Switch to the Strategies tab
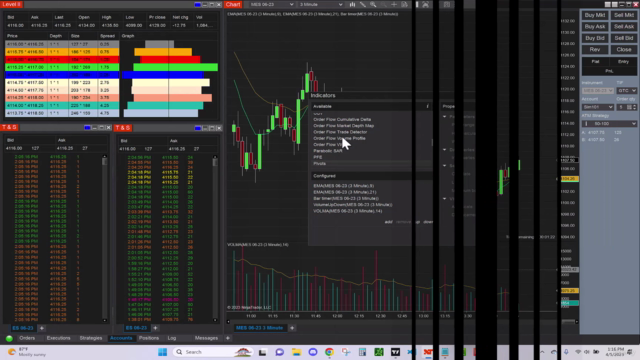This screenshot has width=640, height=360. click(x=91, y=338)
